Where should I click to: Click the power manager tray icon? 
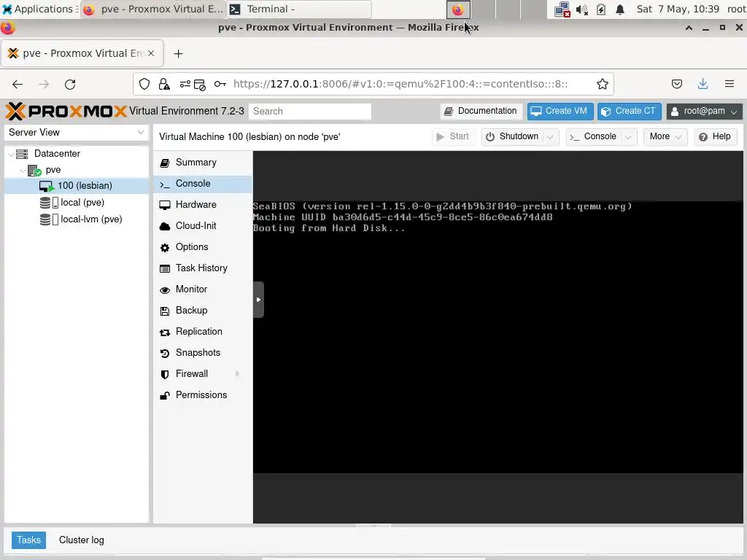point(601,9)
